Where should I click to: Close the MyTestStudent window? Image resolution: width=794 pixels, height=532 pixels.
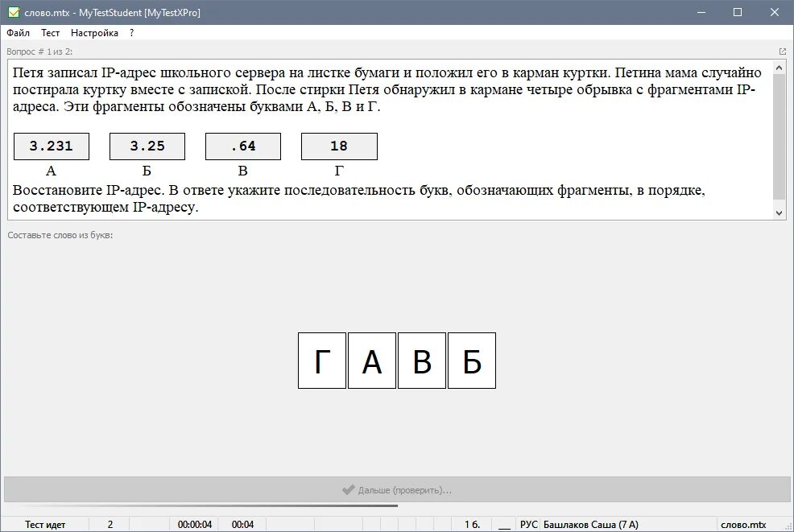(x=775, y=12)
